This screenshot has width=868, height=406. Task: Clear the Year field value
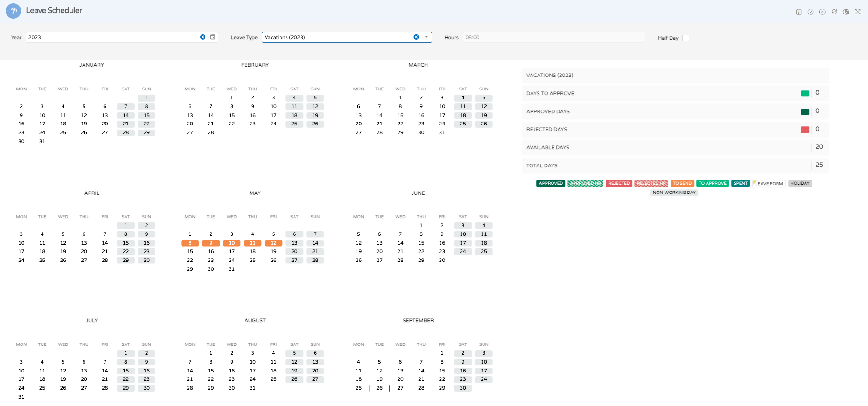(x=203, y=37)
